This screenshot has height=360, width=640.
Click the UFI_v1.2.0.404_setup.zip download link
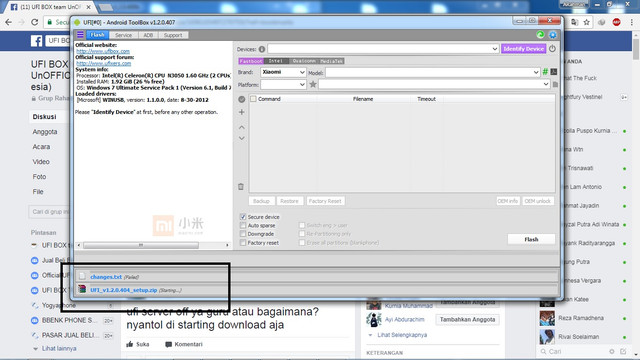[124, 290]
